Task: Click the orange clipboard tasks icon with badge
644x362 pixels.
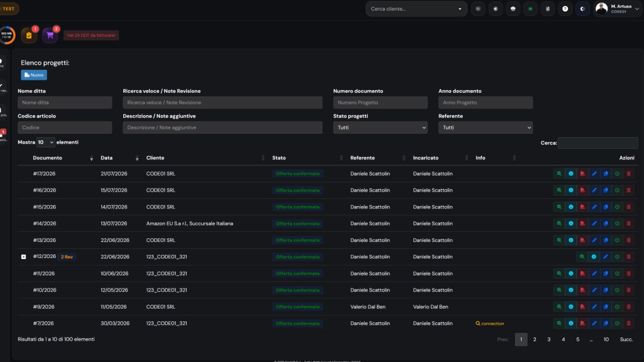Action: tap(29, 36)
